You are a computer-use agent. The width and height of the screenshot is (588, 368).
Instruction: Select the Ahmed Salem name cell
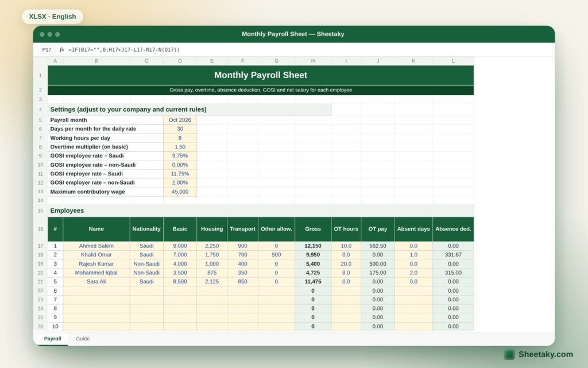(96, 246)
